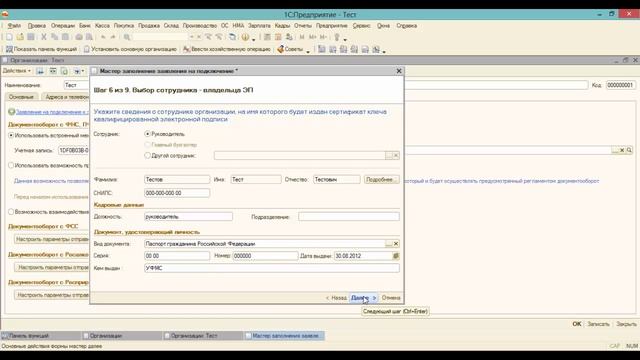This screenshot has width=640, height=360.
Task: Click the Подробнее... button
Action: pos(381,180)
